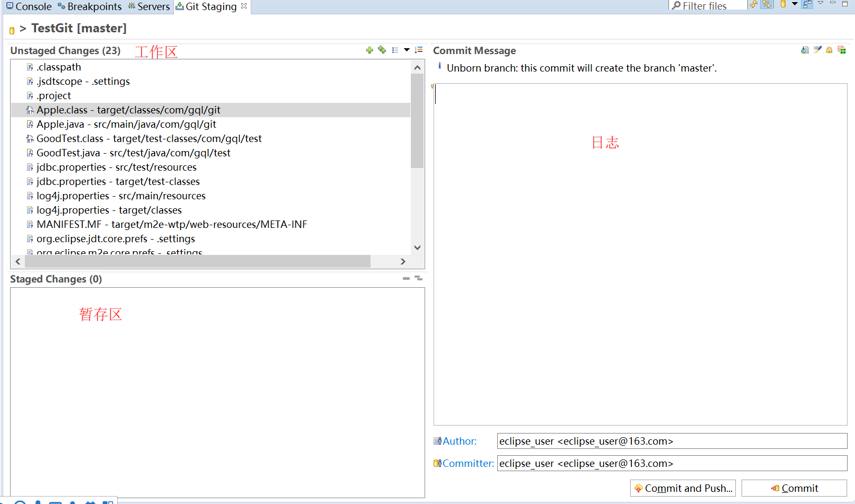Select org.eclipse.jdt.core.prefs entry
The width and height of the screenshot is (855, 504).
click(x=116, y=238)
